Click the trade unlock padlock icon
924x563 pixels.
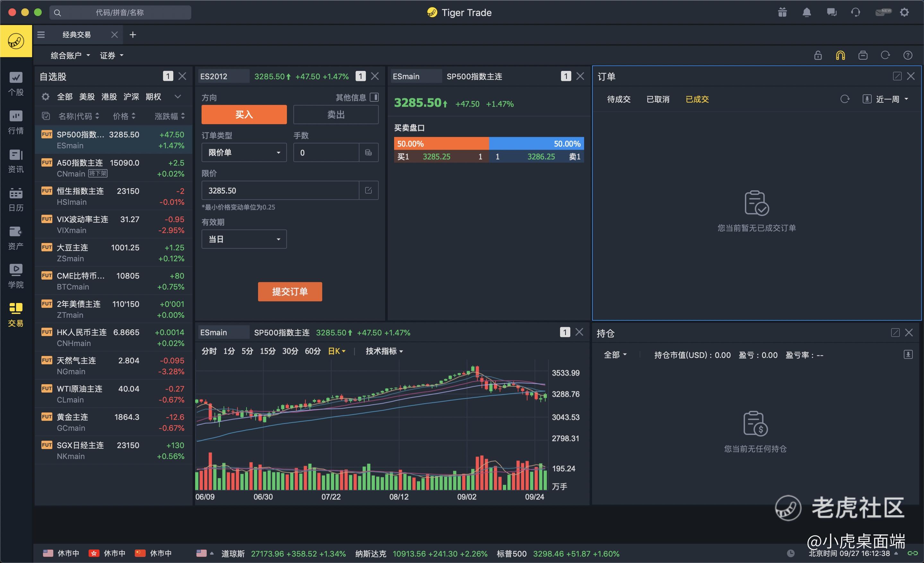[x=818, y=56]
